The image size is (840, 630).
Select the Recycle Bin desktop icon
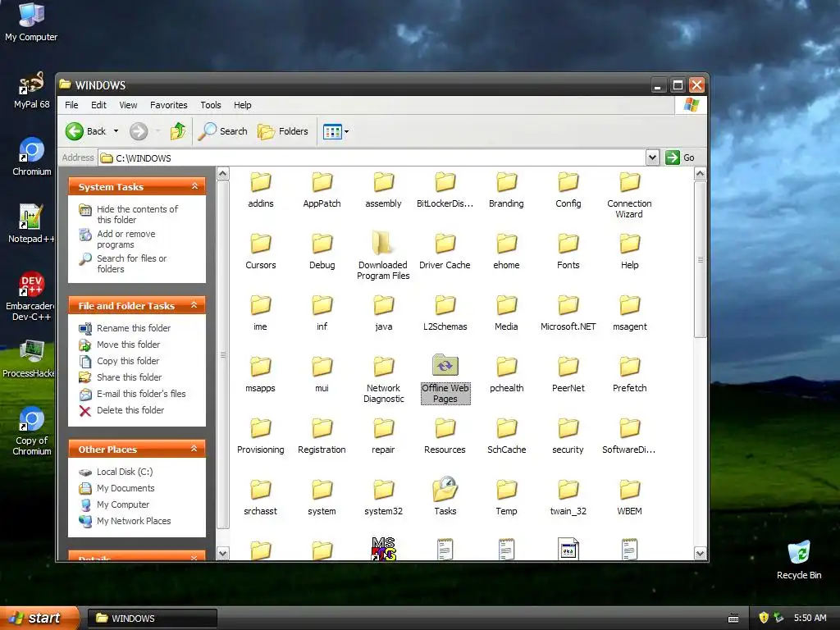pos(799,559)
